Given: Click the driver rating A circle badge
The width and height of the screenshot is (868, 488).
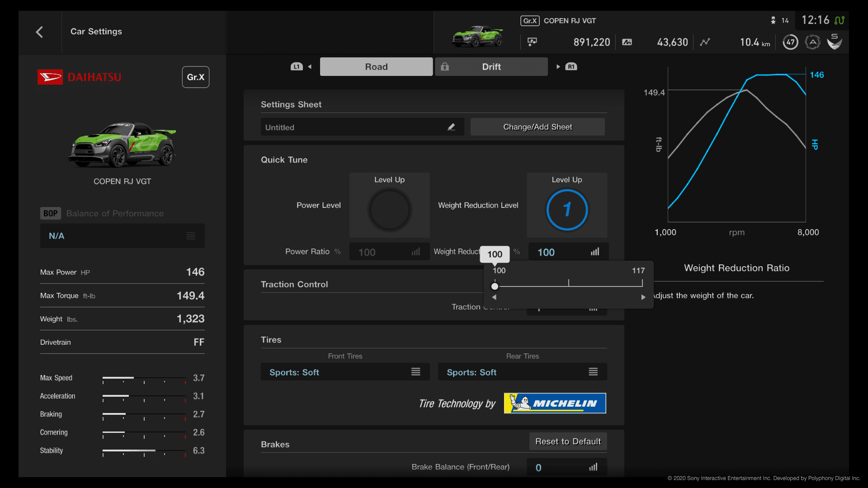Looking at the screenshot, I should click(812, 42).
